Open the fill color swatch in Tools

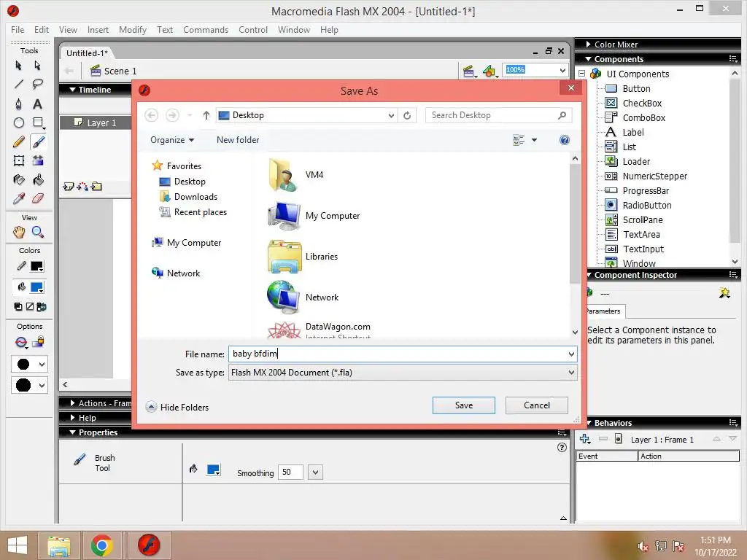click(37, 287)
